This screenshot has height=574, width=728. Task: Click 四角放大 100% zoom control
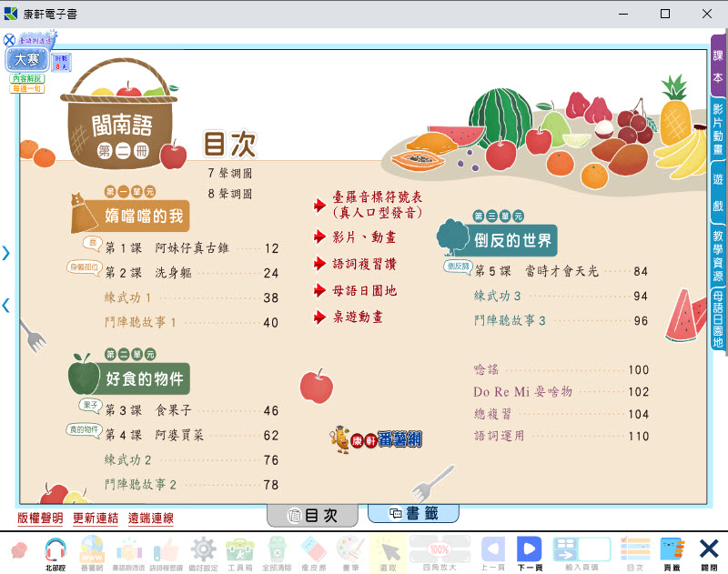click(440, 554)
